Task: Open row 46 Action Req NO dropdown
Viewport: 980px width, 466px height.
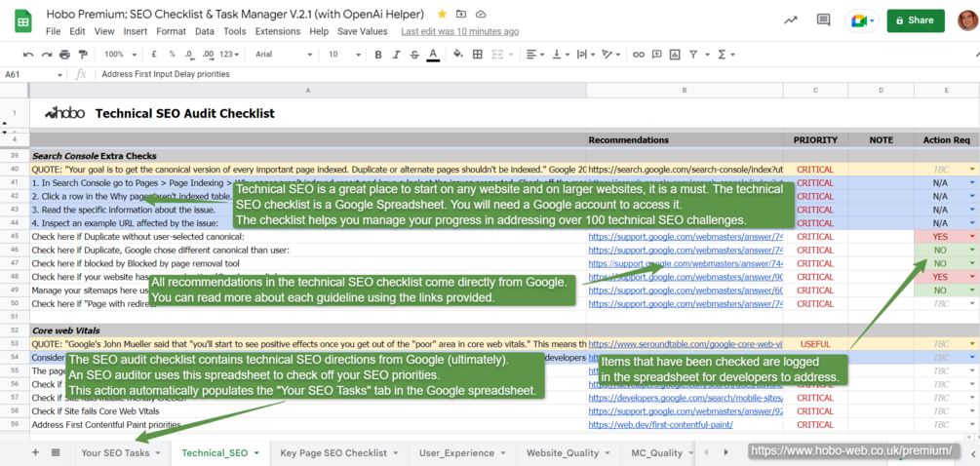Action: pos(972,250)
